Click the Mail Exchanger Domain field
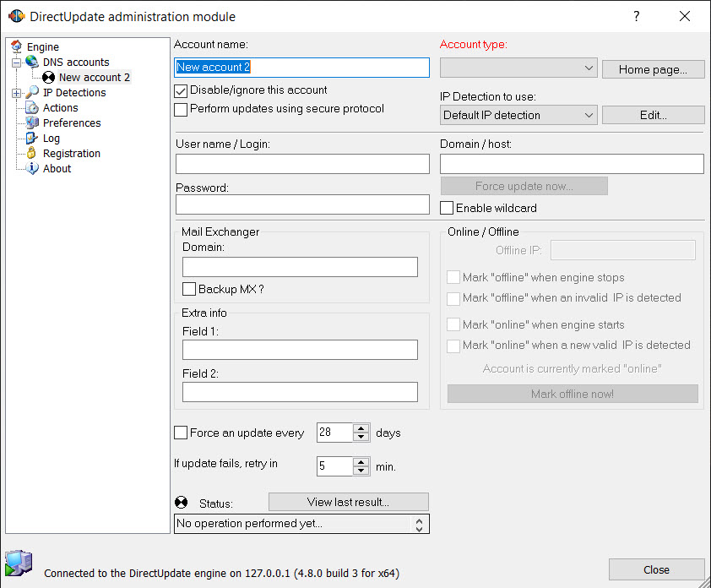Viewport: 711px width, 588px height. pyautogui.click(x=300, y=267)
